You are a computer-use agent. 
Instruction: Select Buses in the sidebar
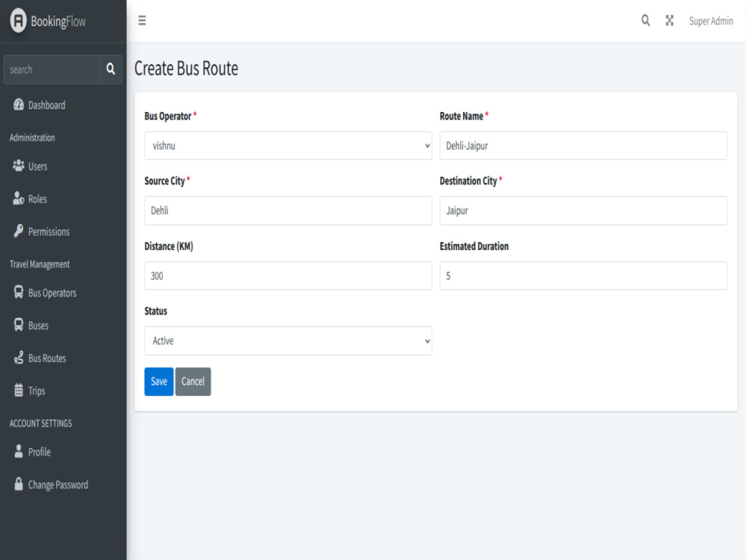(x=63, y=326)
